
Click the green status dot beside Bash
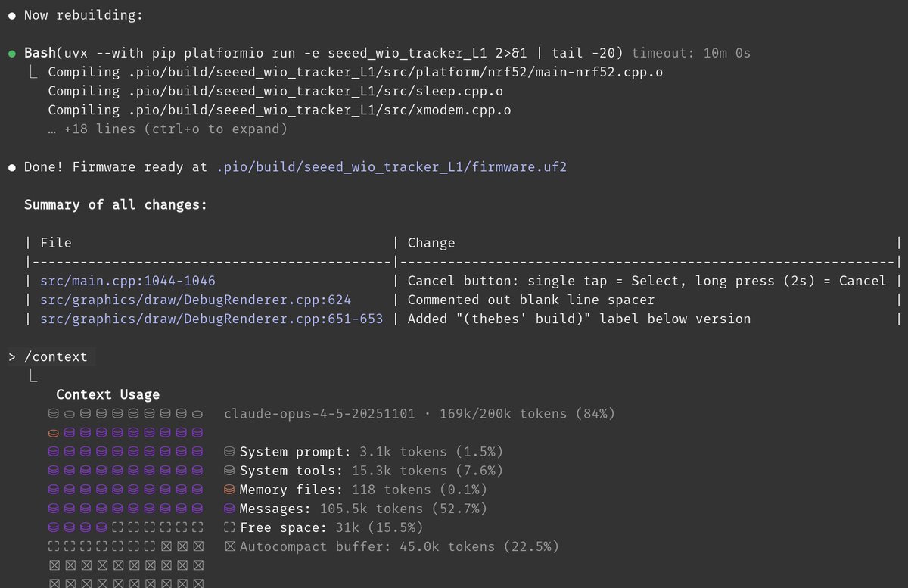(x=12, y=53)
